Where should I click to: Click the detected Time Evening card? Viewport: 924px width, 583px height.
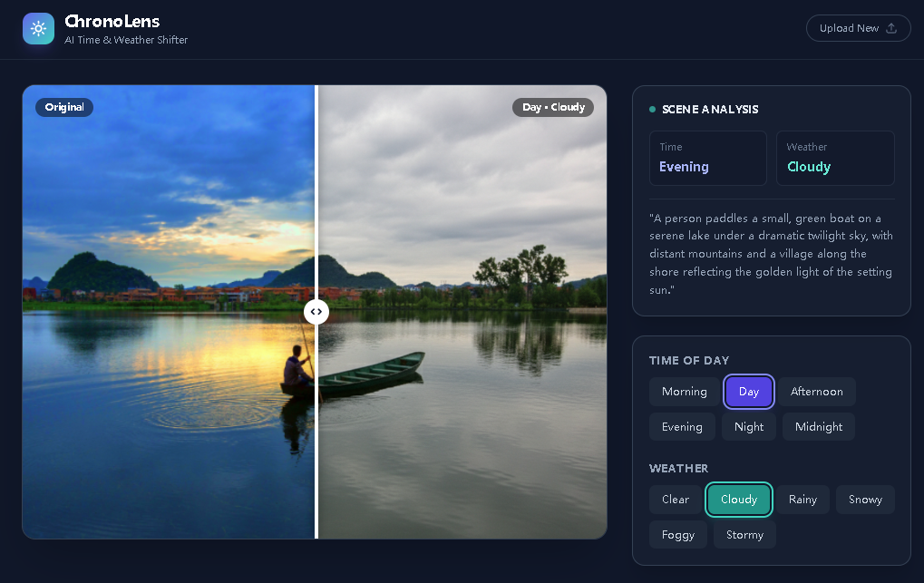click(x=708, y=158)
